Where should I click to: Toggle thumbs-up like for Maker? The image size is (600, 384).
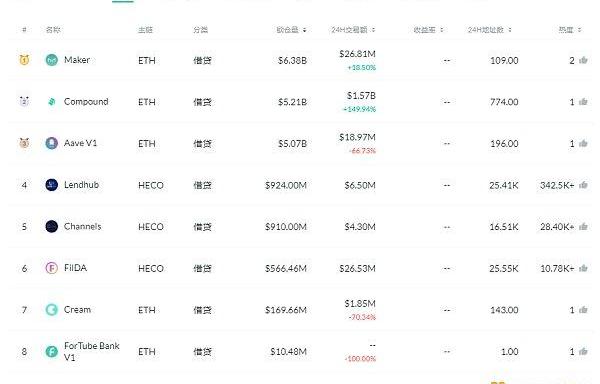point(583,60)
